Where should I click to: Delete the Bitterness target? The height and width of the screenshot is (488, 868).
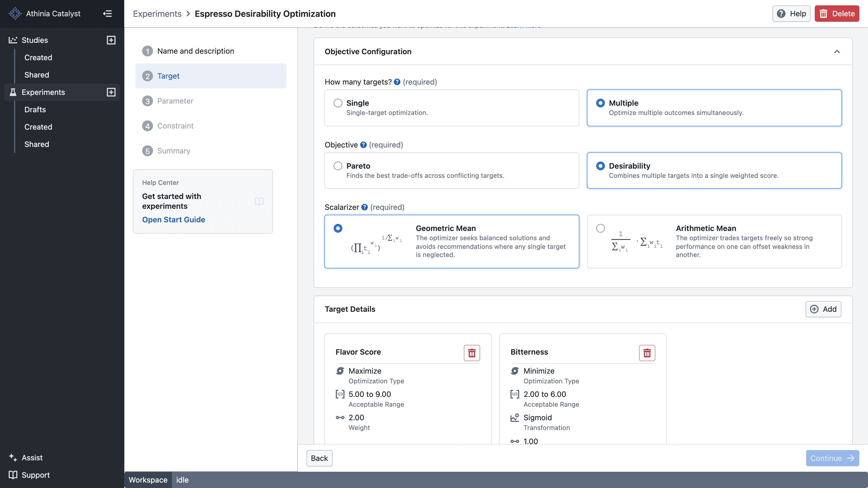point(647,353)
